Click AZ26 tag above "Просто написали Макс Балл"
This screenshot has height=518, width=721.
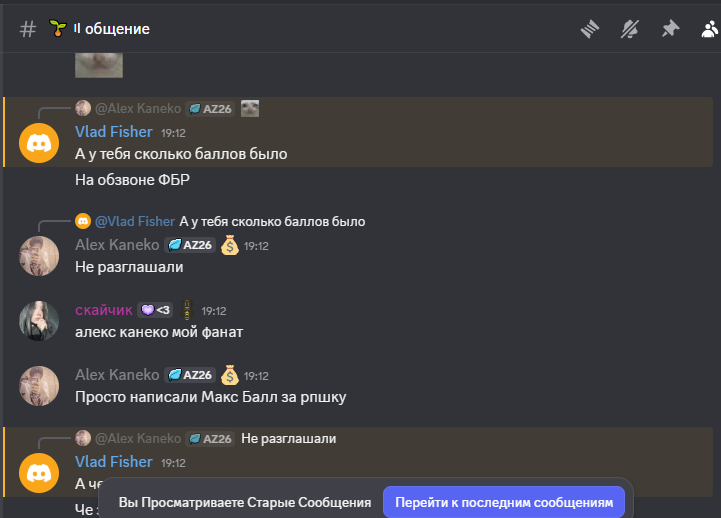(x=190, y=375)
